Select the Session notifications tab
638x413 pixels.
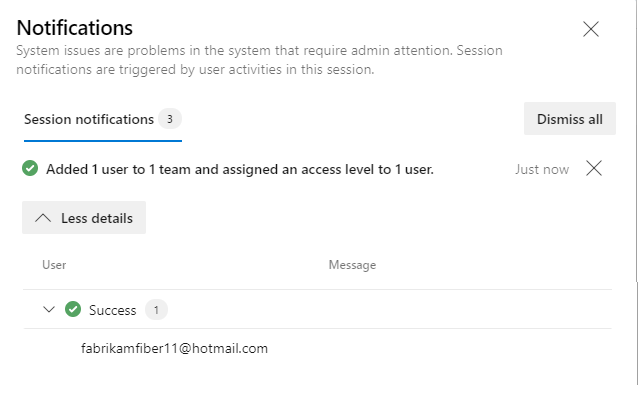89,119
